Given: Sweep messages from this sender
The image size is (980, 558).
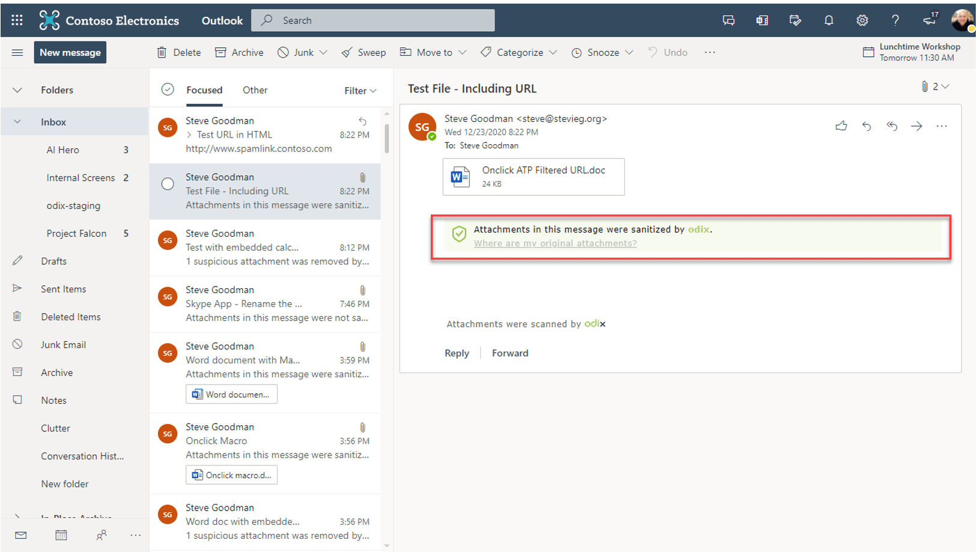Looking at the screenshot, I should point(364,53).
